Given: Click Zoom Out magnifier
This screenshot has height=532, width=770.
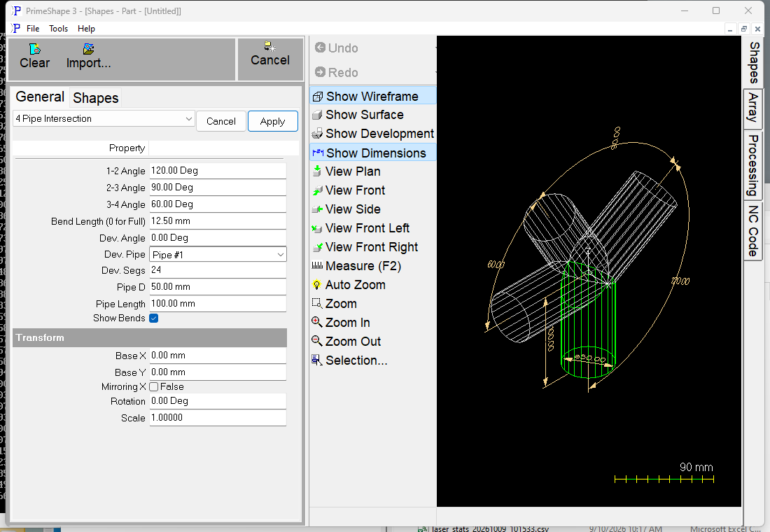Looking at the screenshot, I should (x=317, y=341).
